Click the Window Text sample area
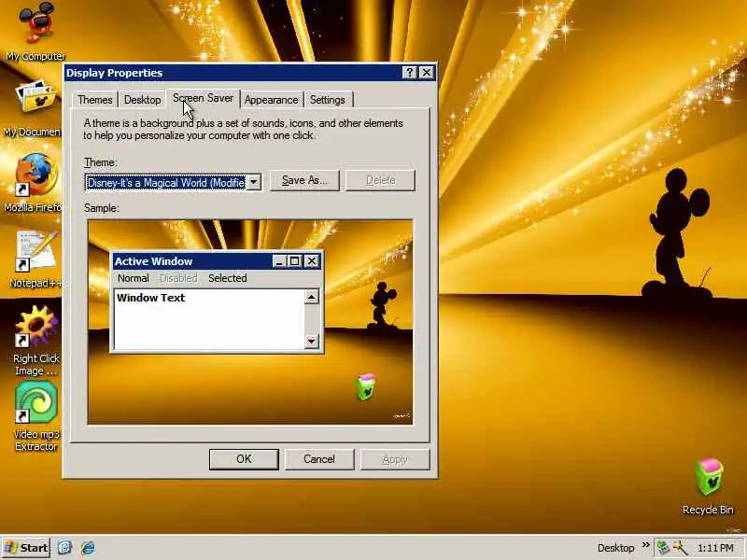Screen dimensions: 747x560 [208, 319]
